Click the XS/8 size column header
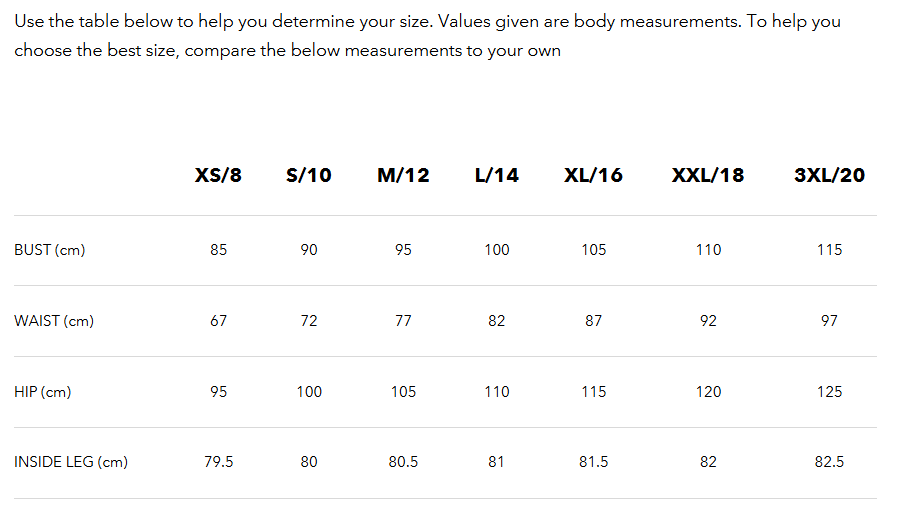This screenshot has width=902, height=521. (x=218, y=176)
